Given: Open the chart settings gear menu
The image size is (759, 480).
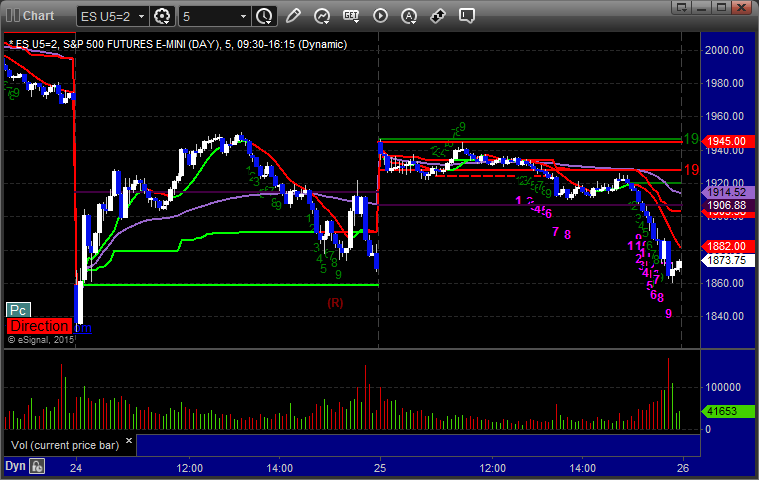Looking at the screenshot, I should click(162, 16).
